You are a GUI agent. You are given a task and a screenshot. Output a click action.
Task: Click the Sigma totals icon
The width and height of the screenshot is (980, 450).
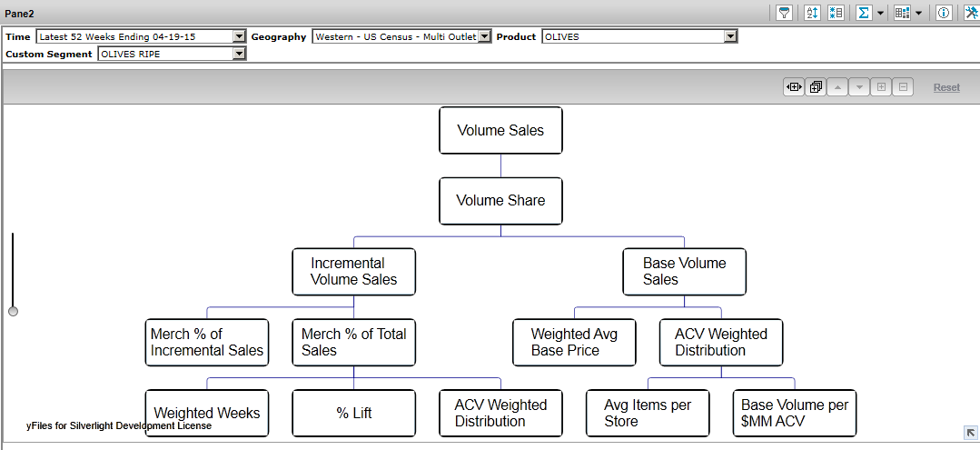point(864,13)
